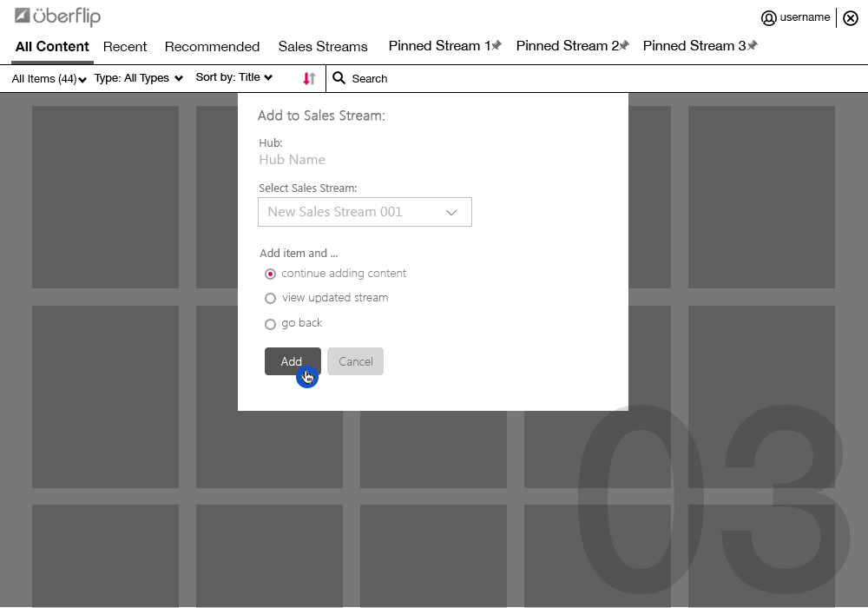868x608 pixels.
Task: Toggle sort direction arrows icon
Action: click(309, 79)
